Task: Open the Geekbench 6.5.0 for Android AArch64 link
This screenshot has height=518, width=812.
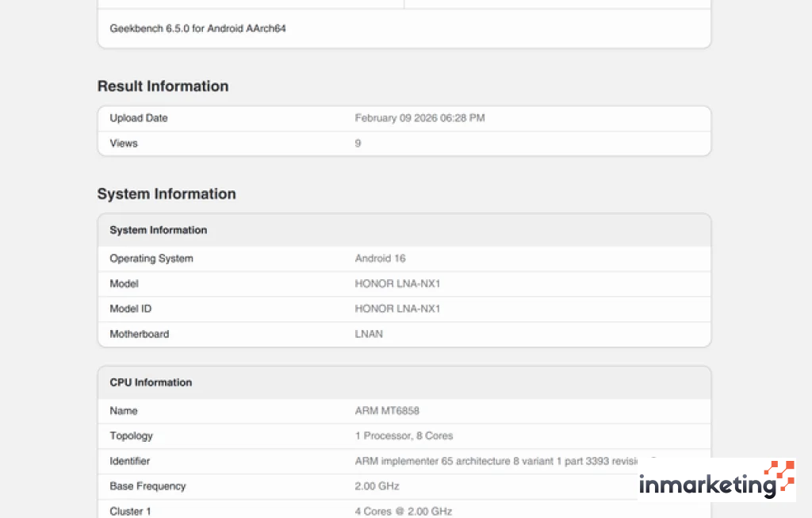Action: [197, 28]
